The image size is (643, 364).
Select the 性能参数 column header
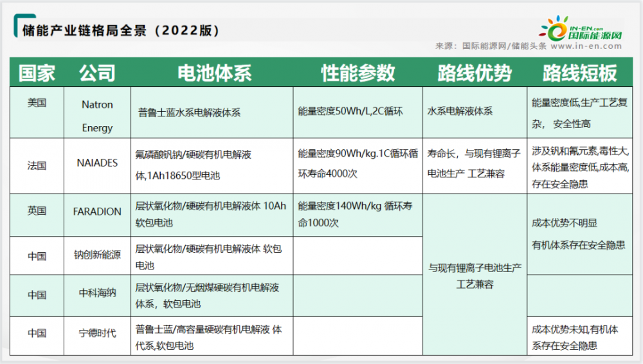click(x=358, y=73)
